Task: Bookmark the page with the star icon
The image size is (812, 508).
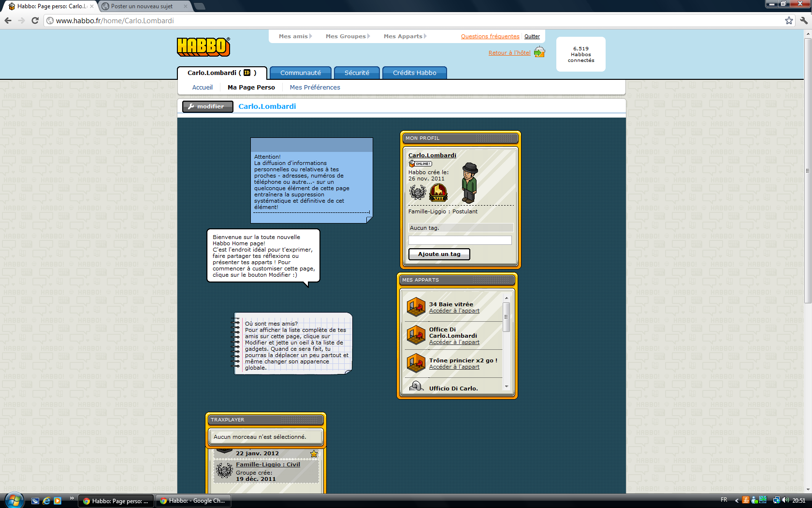Action: tap(789, 20)
